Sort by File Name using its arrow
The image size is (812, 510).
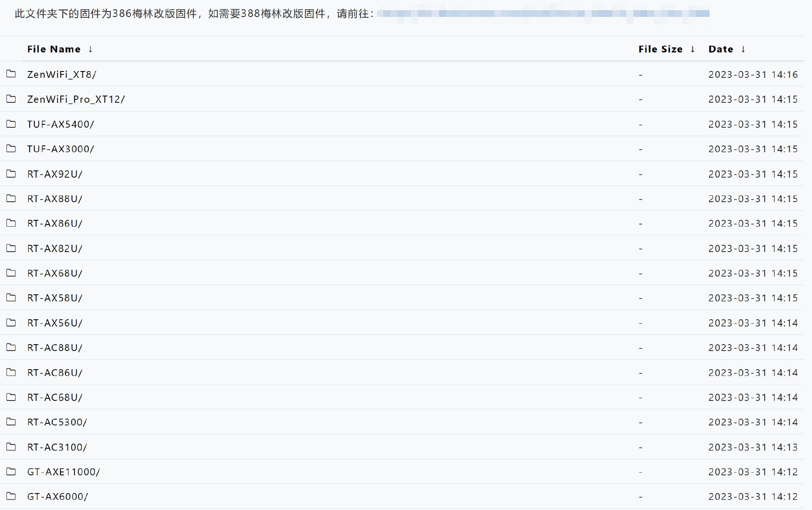click(91, 49)
